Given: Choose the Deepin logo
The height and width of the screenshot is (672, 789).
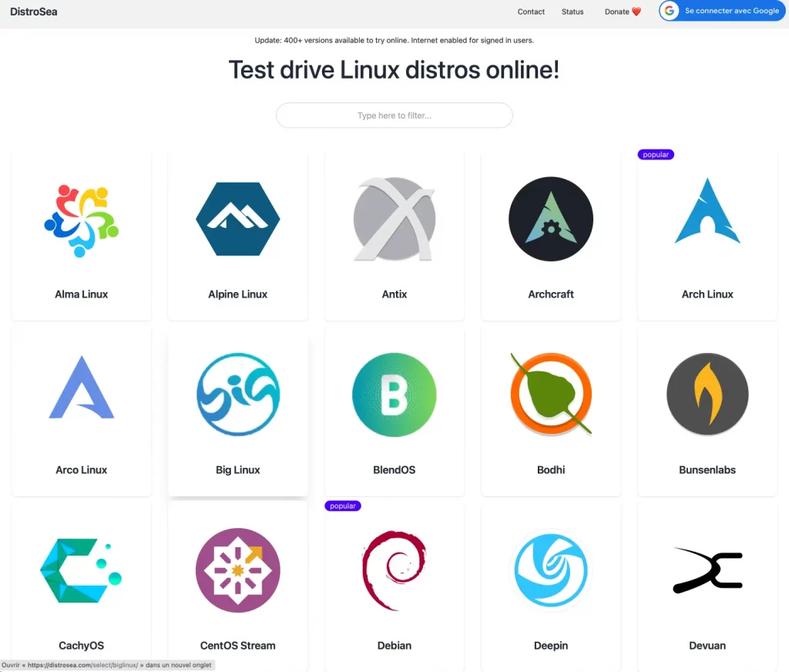Looking at the screenshot, I should tap(551, 570).
